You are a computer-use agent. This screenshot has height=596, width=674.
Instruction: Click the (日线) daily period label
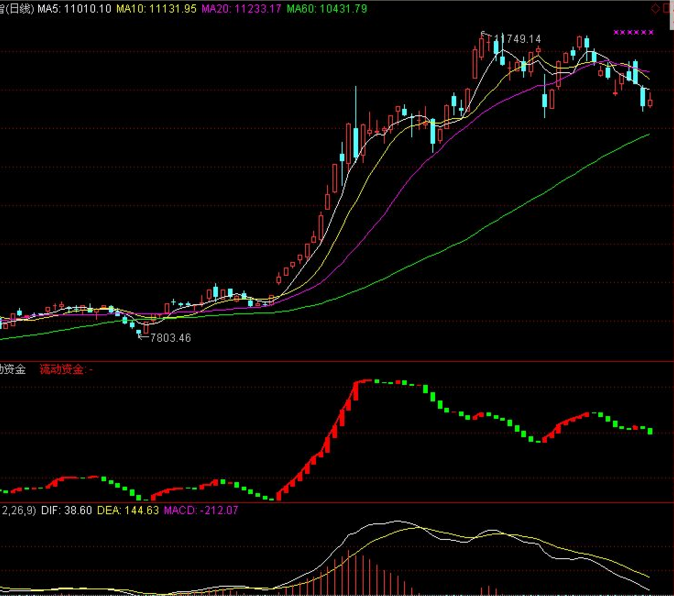point(19,9)
